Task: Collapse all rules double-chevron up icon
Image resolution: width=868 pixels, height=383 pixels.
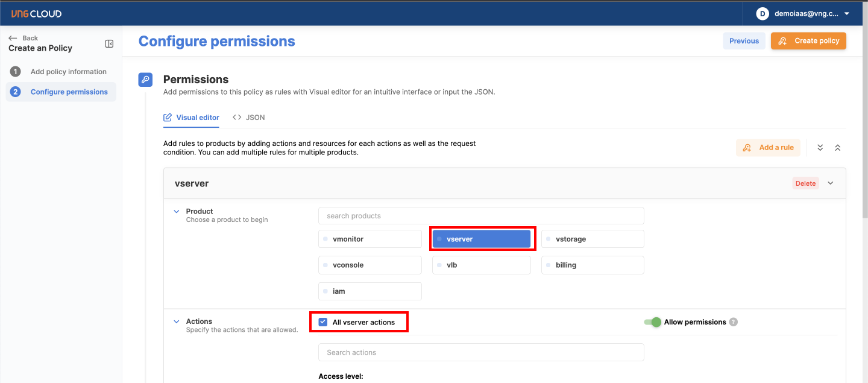Action: pyautogui.click(x=837, y=148)
